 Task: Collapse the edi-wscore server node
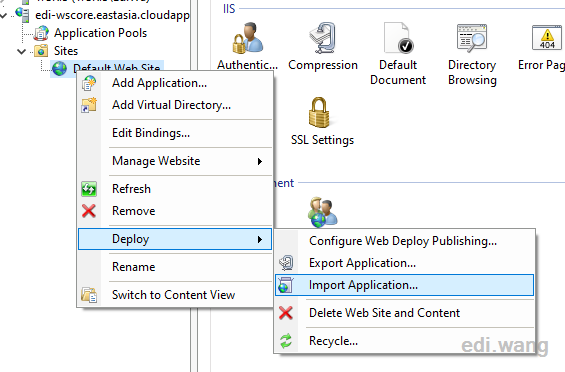coord(4,16)
